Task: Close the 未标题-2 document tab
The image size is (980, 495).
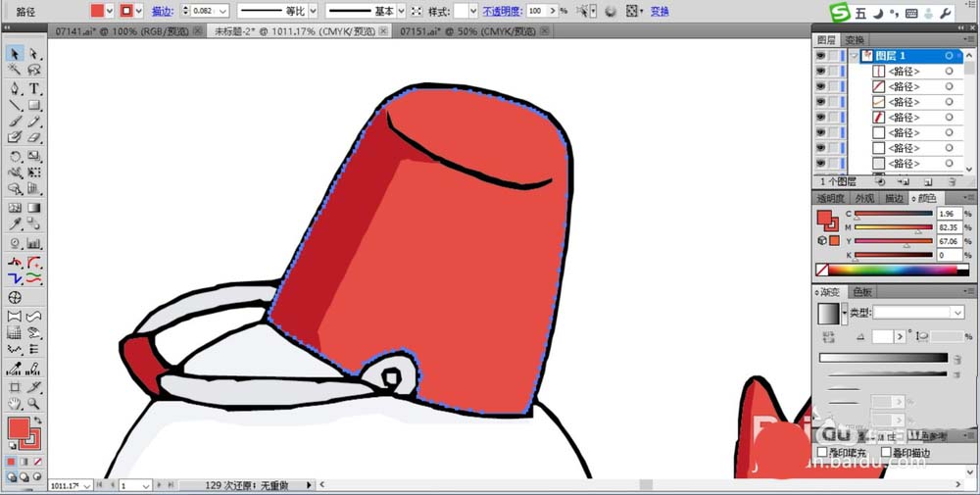Action: (382, 30)
